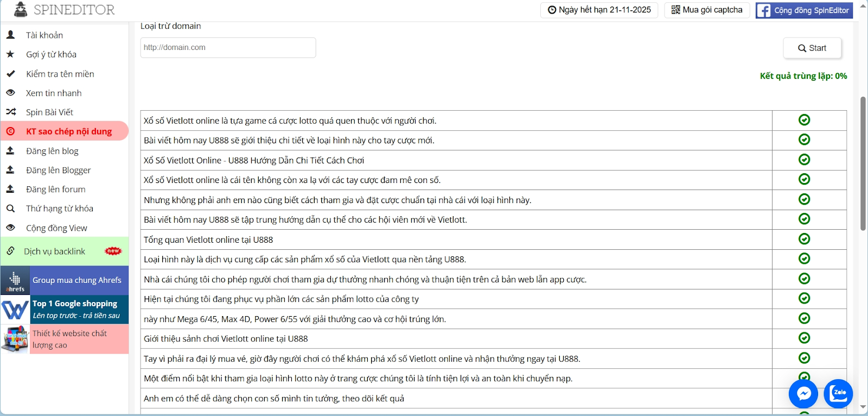This screenshot has width=868, height=416.
Task: Click the green check for 'Hiện tại chúng tôi đang phục vụ' row
Action: 804,298
